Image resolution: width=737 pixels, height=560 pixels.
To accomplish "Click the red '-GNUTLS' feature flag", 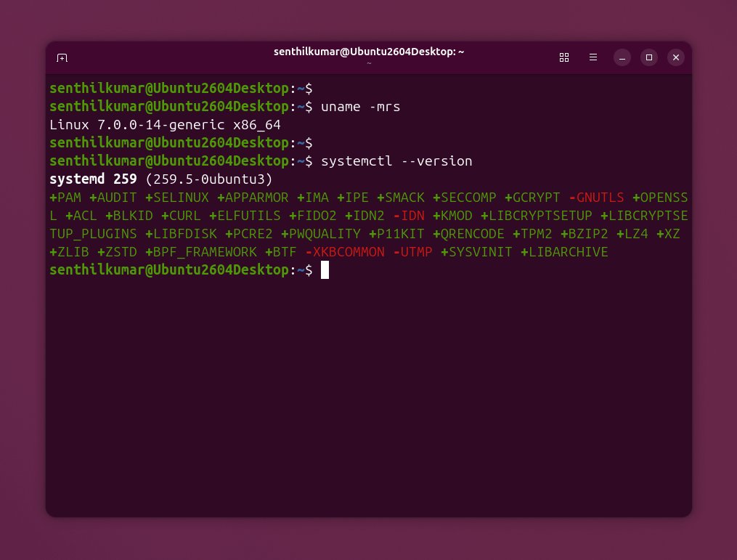I will click(597, 198).
